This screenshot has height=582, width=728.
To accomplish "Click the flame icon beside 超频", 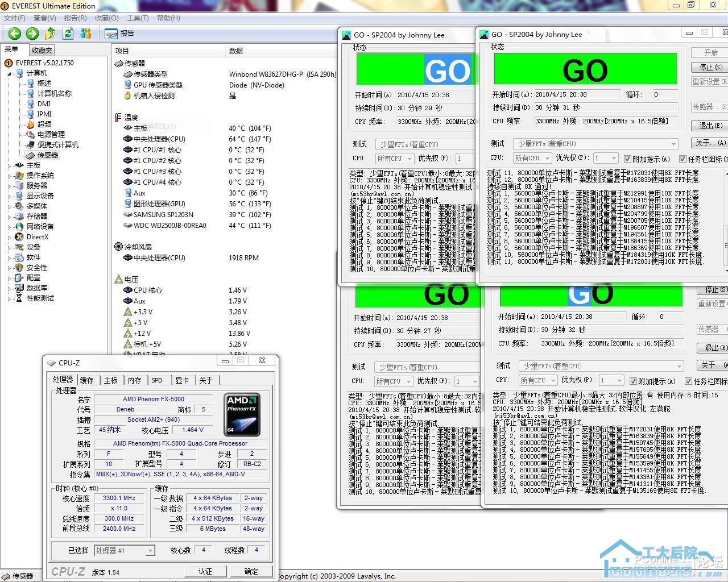I will click(x=31, y=124).
